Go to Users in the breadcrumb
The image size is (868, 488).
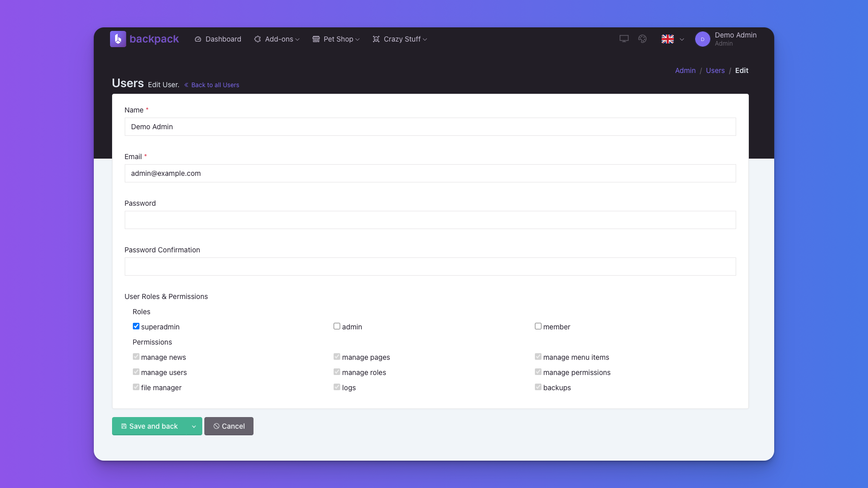[x=715, y=70]
